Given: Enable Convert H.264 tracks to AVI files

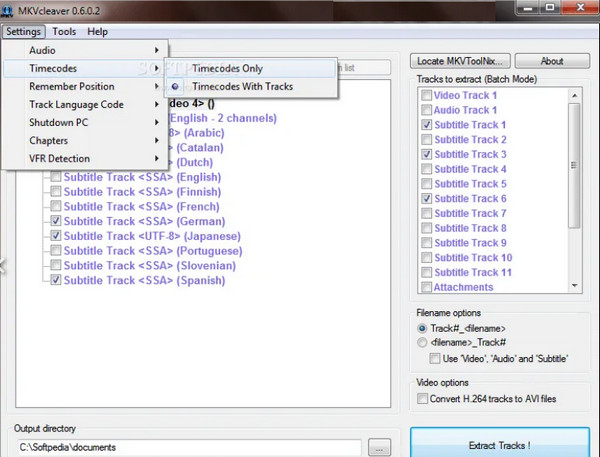Looking at the screenshot, I should tap(422, 398).
